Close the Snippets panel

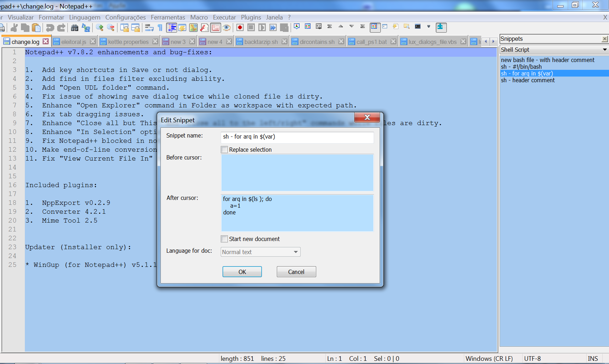(604, 39)
